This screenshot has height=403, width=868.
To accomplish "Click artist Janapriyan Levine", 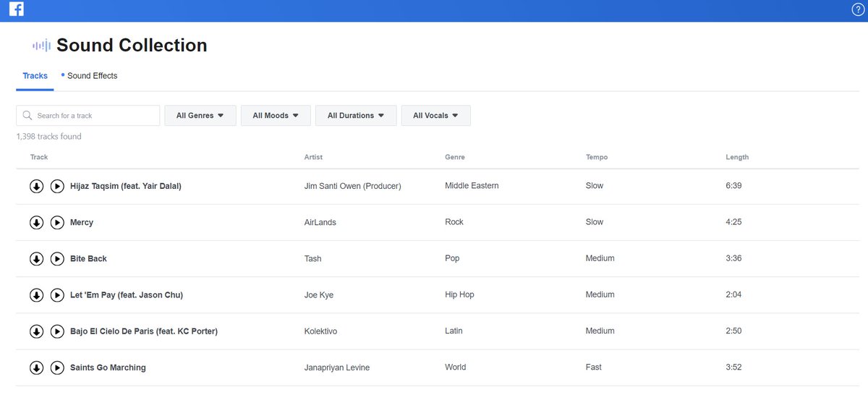I will point(337,368).
